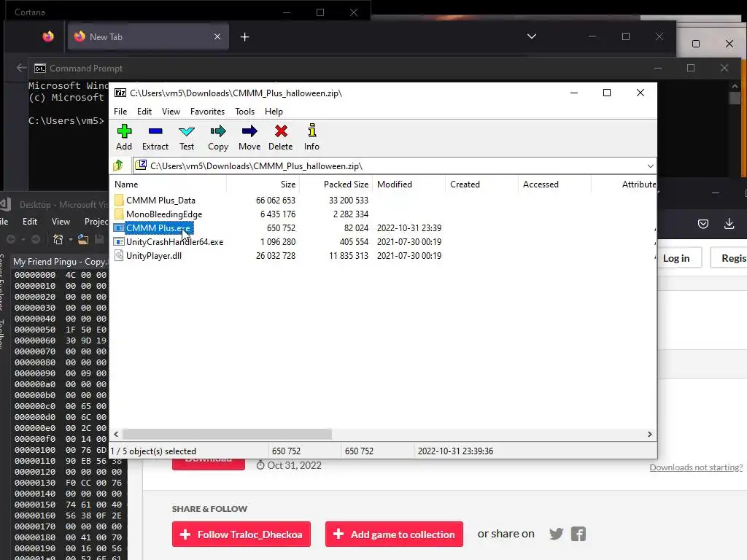Viewport: 747px width, 560px height.
Task: Open the Edit menu in Visual Studio
Action: (x=29, y=222)
